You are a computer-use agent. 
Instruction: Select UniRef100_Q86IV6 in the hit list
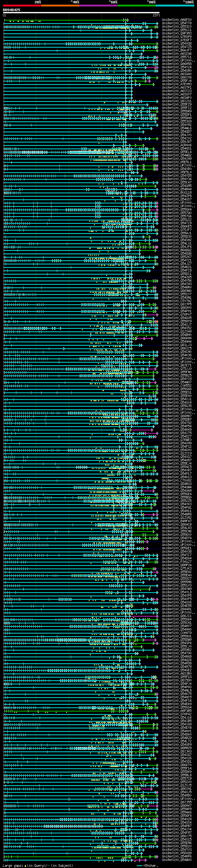(176, 78)
